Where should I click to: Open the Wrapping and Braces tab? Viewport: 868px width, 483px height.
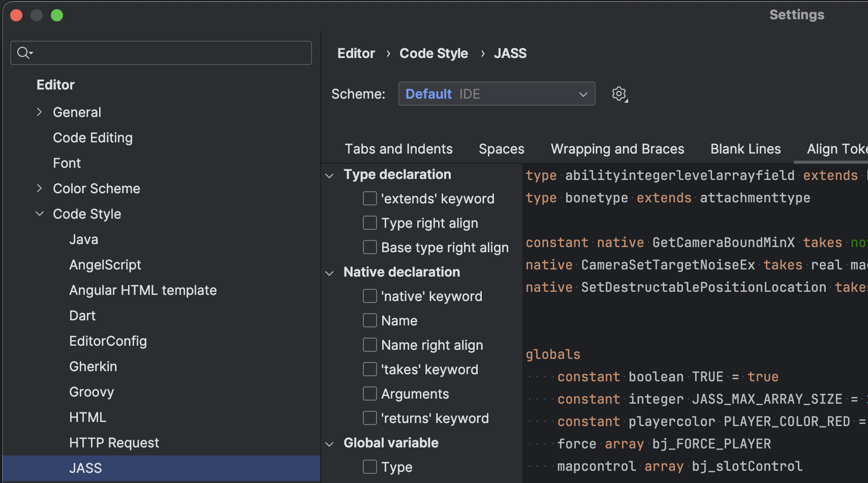tap(617, 149)
